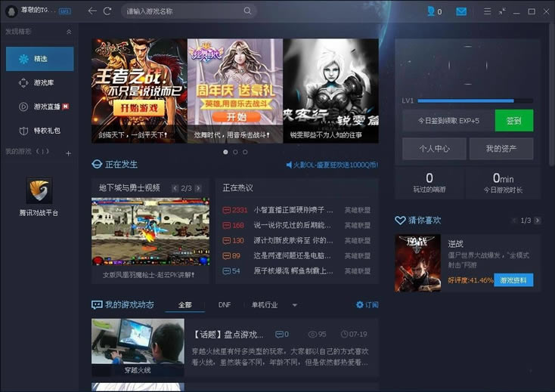
Task: Click the 我的游戏动态 chat icon
Action: coord(97,304)
